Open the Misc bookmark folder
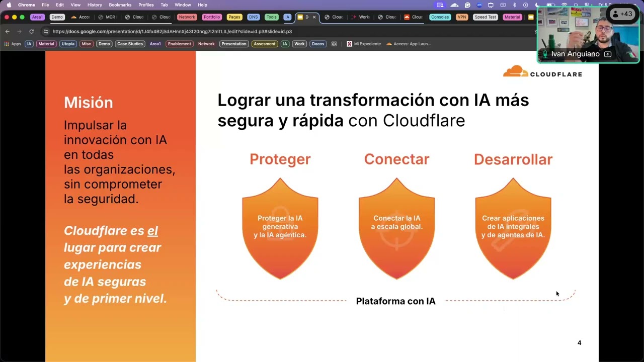644x362 pixels. (x=87, y=44)
